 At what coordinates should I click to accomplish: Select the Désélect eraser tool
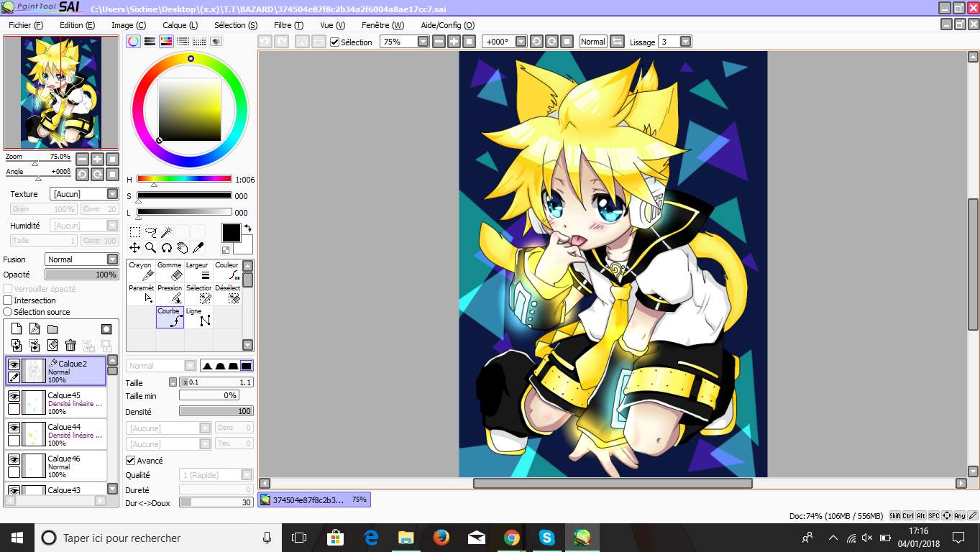coord(227,294)
